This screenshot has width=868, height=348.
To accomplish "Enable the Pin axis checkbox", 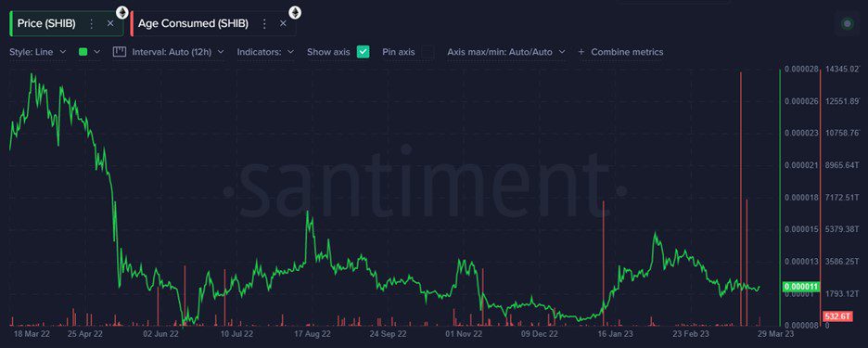I will pos(428,52).
